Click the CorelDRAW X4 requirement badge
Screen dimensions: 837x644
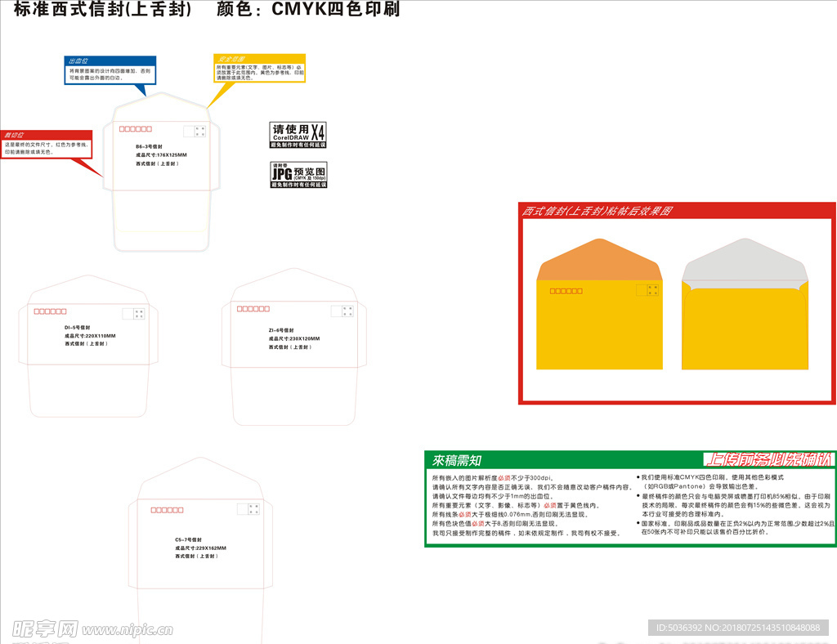coord(297,134)
